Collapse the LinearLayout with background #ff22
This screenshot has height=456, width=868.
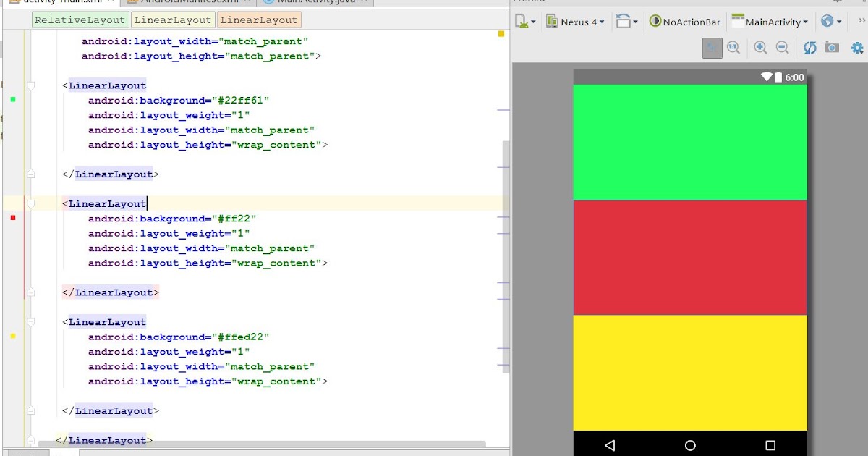coord(30,203)
